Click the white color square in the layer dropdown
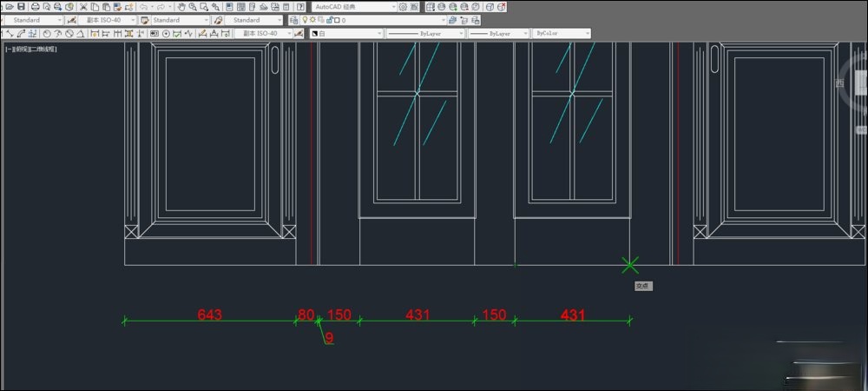The height and width of the screenshot is (391, 868). pyautogui.click(x=337, y=20)
